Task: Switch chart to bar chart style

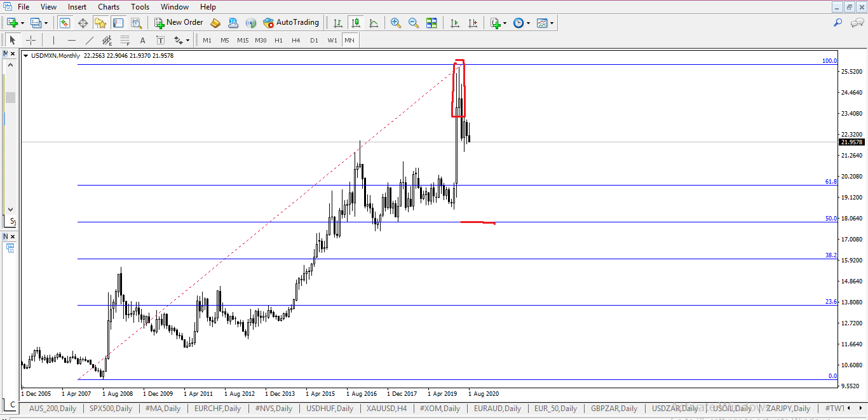Action: (x=338, y=23)
